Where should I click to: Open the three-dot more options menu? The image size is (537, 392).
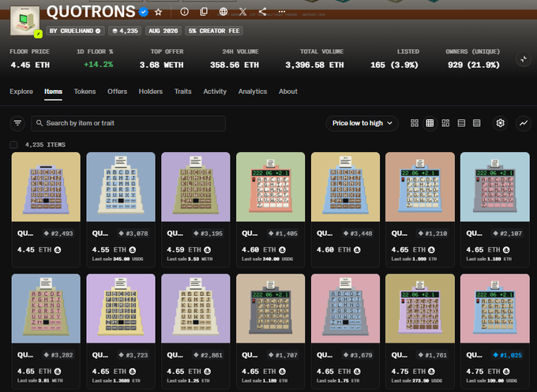point(282,12)
